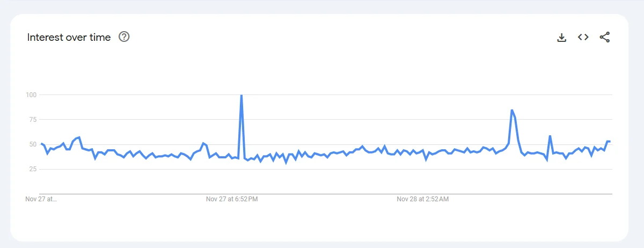Click the 25 y-axis label

[32, 169]
